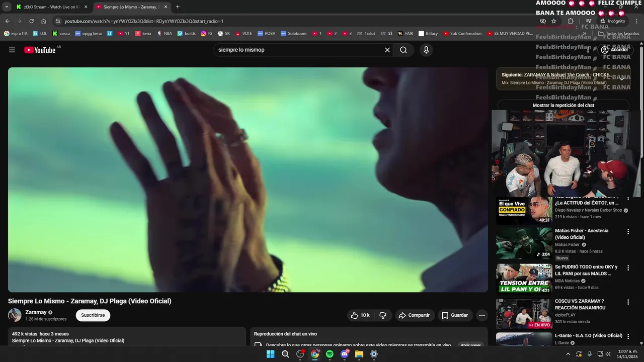Close the zEkO Stream tab
644x362 pixels.
point(86,7)
